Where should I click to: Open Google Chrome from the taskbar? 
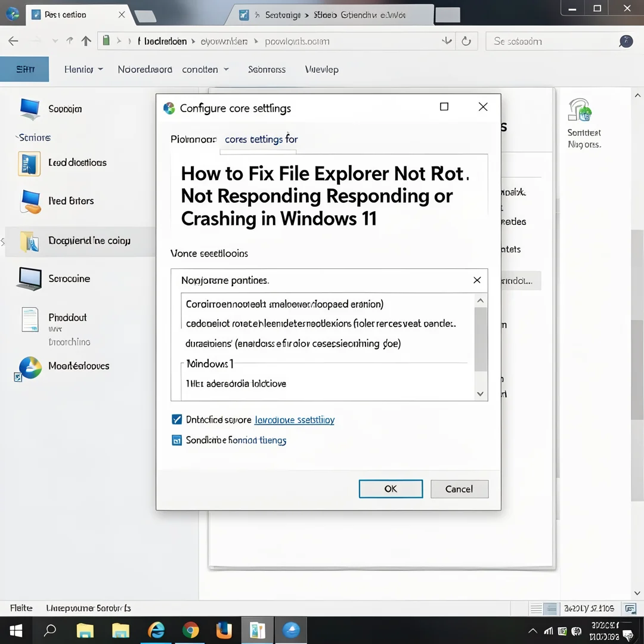pos(191,630)
